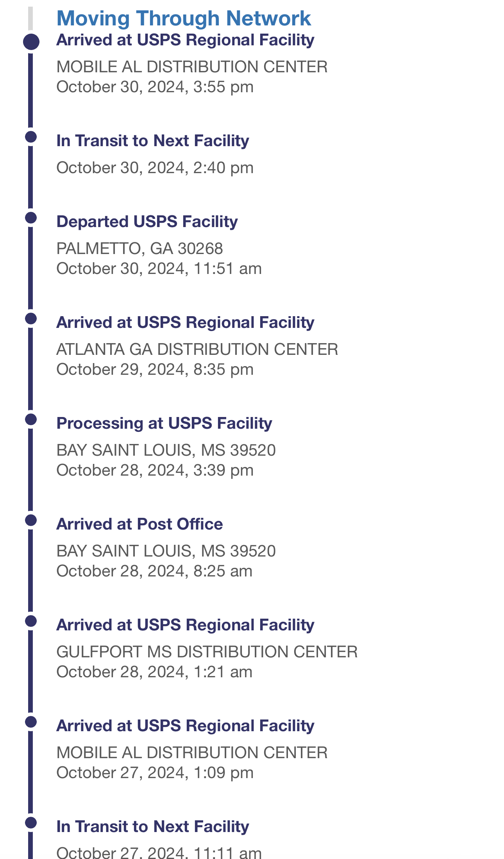Click the timeline dot for the 11:11 am In Transit event
The height and width of the screenshot is (859, 504).
[x=31, y=823]
